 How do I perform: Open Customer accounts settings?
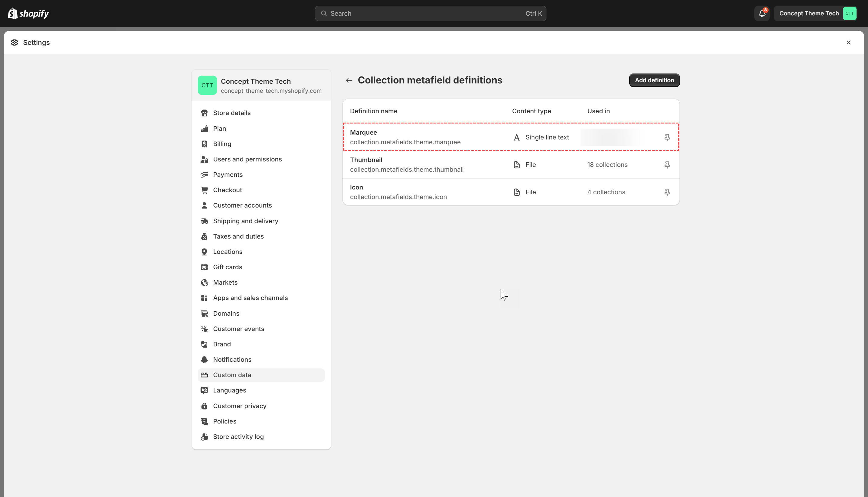click(261, 205)
